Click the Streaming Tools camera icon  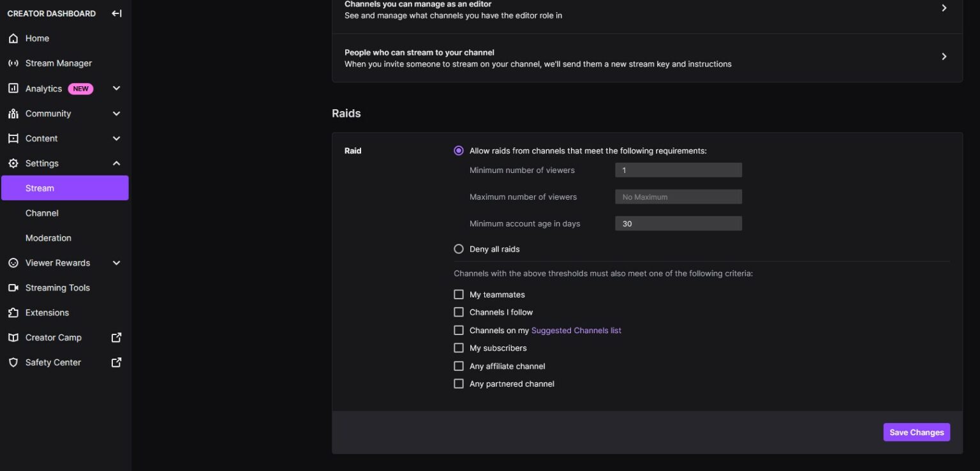pyautogui.click(x=13, y=287)
